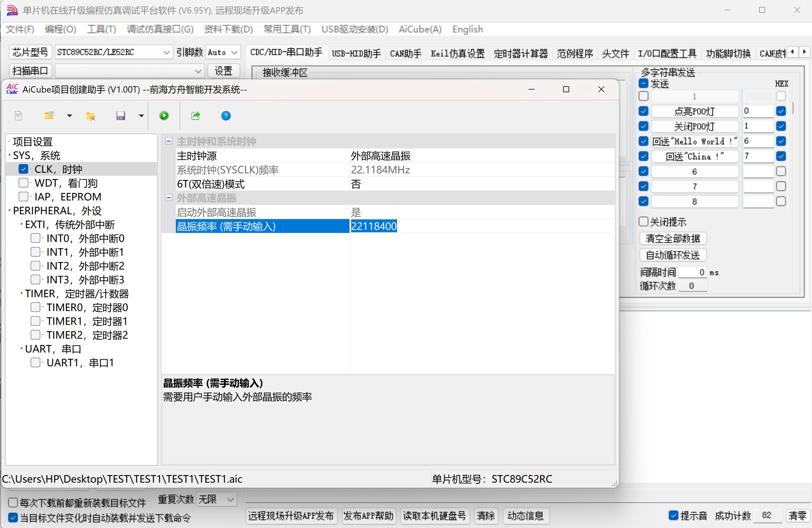Switch to USB-HID助手 tab
This screenshot has width=812, height=528.
[x=356, y=53]
